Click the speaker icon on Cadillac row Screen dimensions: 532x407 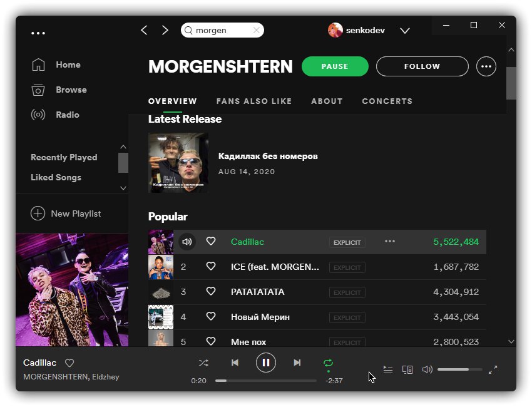[x=187, y=242]
